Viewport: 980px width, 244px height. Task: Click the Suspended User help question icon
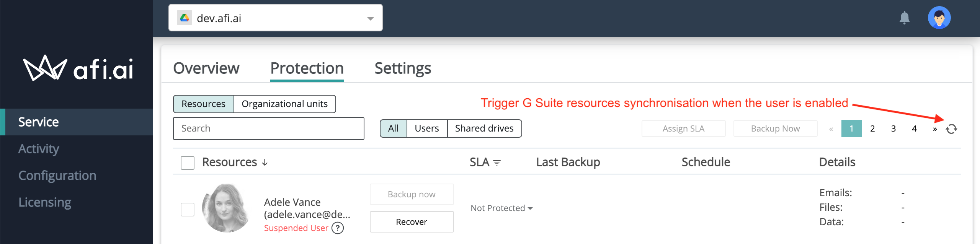(x=337, y=228)
